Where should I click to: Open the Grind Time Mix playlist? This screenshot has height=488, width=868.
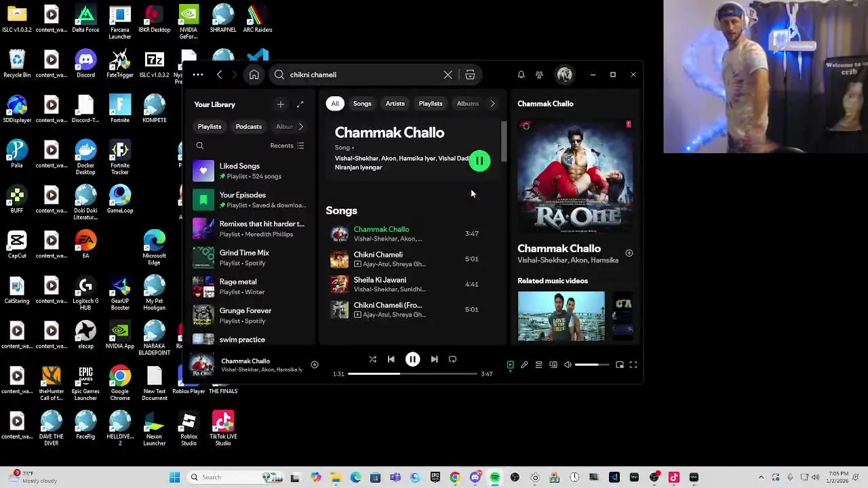coord(249,258)
